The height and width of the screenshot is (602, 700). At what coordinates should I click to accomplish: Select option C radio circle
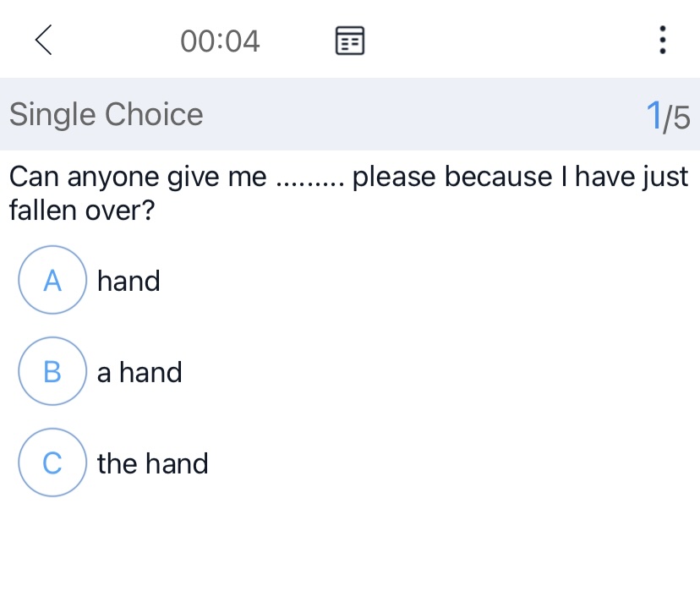point(52,463)
